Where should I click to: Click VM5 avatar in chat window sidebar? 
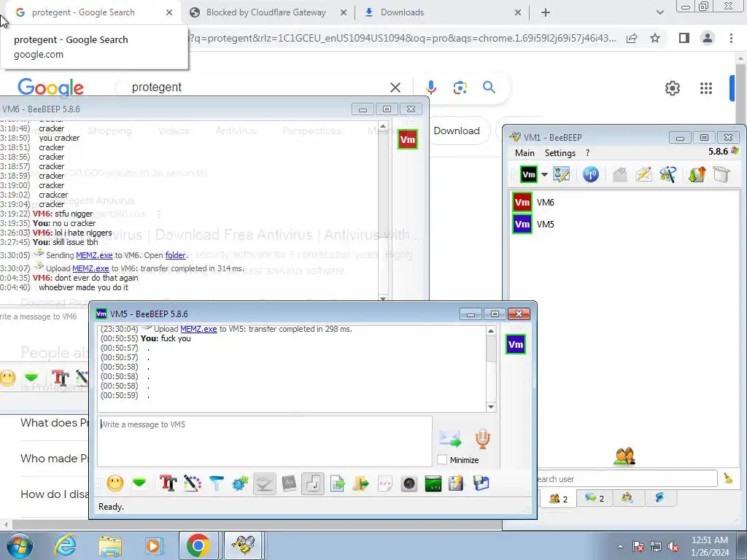[516, 344]
